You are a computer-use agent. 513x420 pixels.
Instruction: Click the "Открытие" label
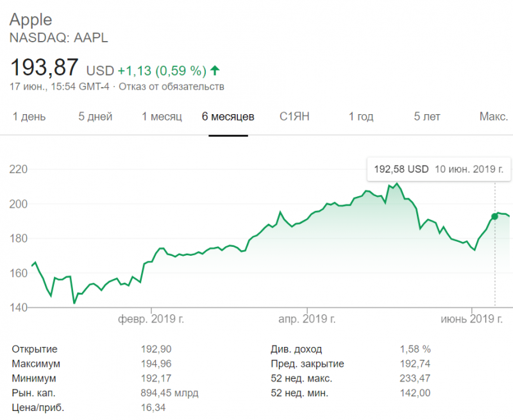pyautogui.click(x=35, y=349)
